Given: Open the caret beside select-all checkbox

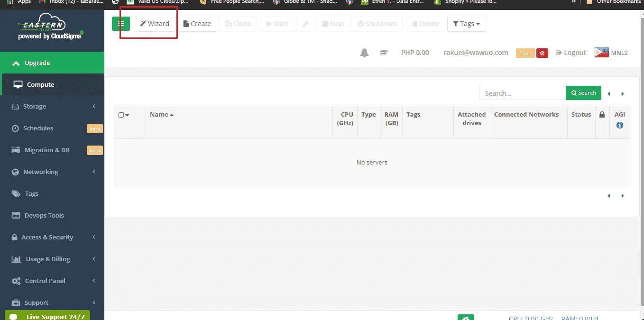Looking at the screenshot, I should coord(127,115).
